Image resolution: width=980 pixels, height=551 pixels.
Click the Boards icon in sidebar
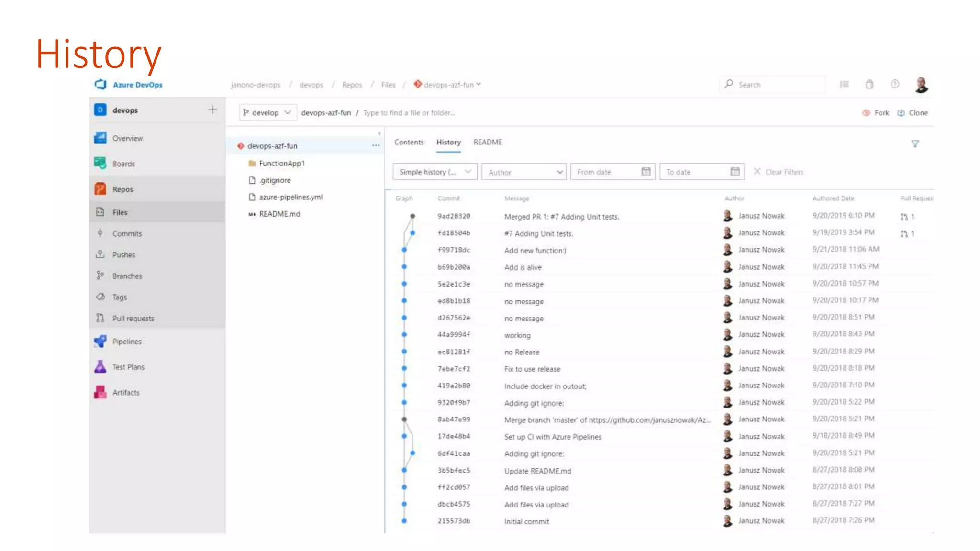[x=100, y=164]
